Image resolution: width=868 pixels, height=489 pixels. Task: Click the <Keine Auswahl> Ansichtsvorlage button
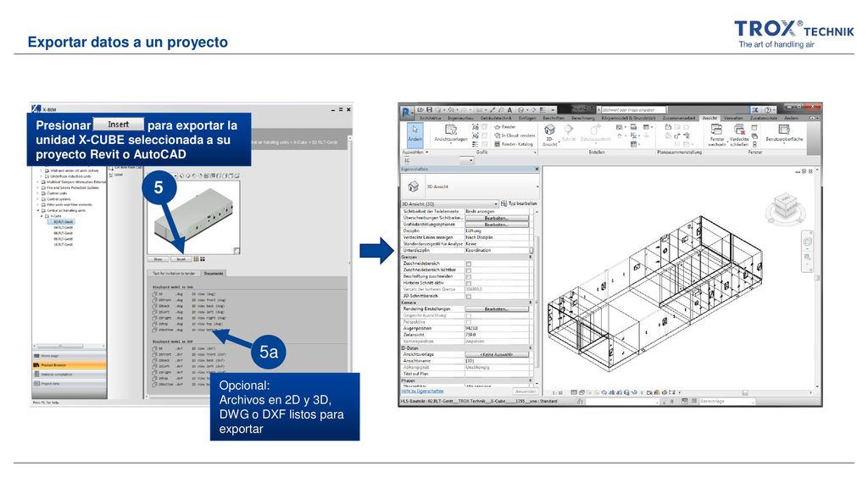click(497, 354)
